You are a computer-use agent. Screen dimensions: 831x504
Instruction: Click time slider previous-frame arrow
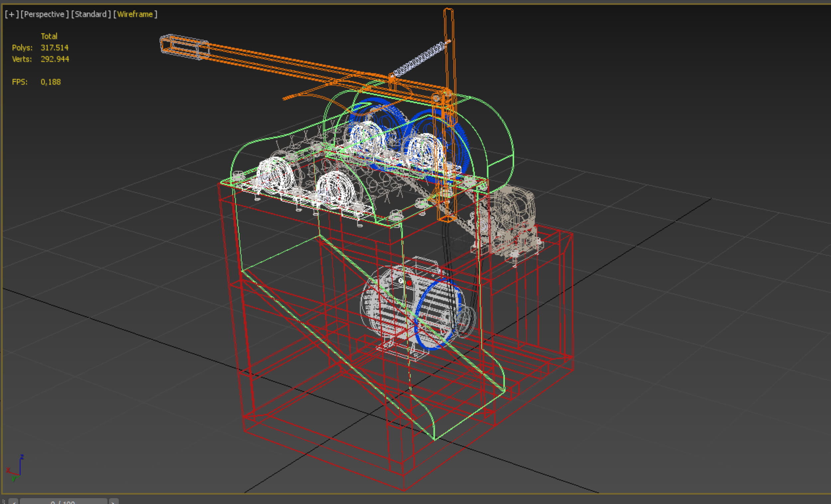click(x=14, y=501)
